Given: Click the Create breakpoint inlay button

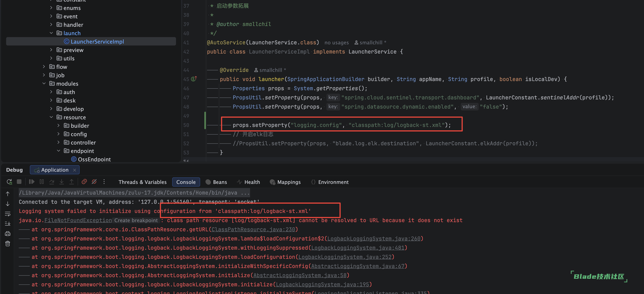Looking at the screenshot, I should pos(136,220).
